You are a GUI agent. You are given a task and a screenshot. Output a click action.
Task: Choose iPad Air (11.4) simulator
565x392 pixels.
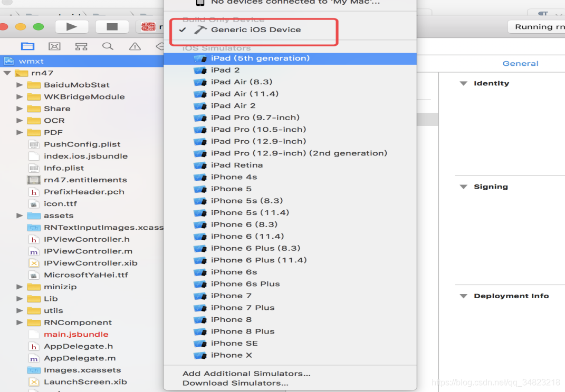(x=290, y=94)
